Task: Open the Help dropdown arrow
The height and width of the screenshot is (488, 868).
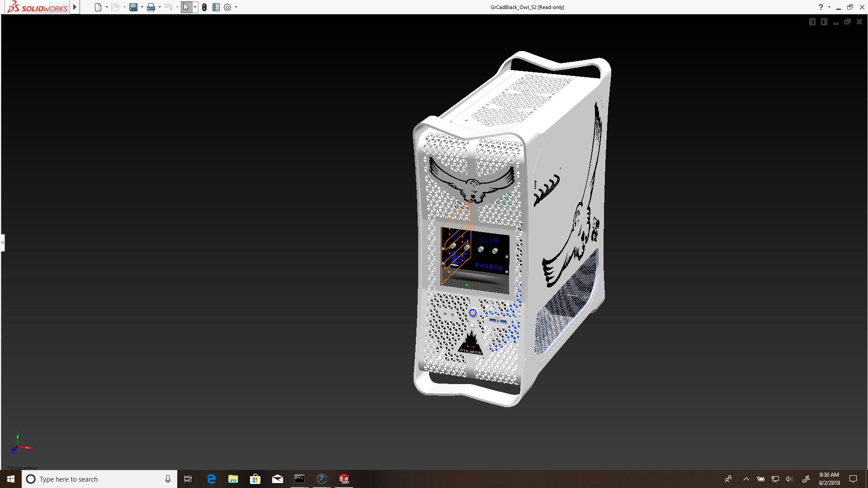Action: (x=829, y=7)
